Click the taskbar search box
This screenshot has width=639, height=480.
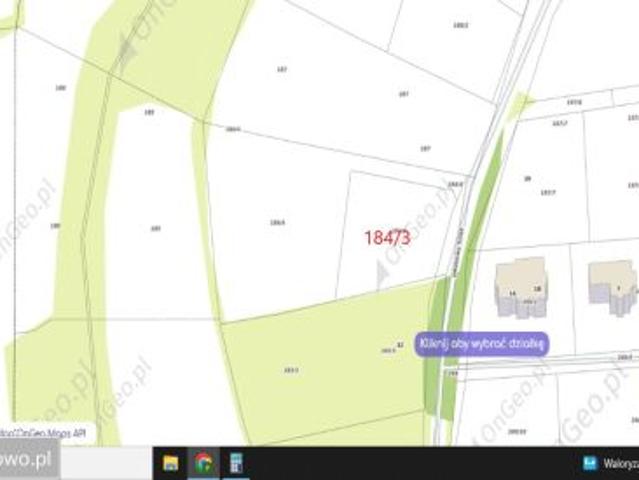[x=106, y=462]
